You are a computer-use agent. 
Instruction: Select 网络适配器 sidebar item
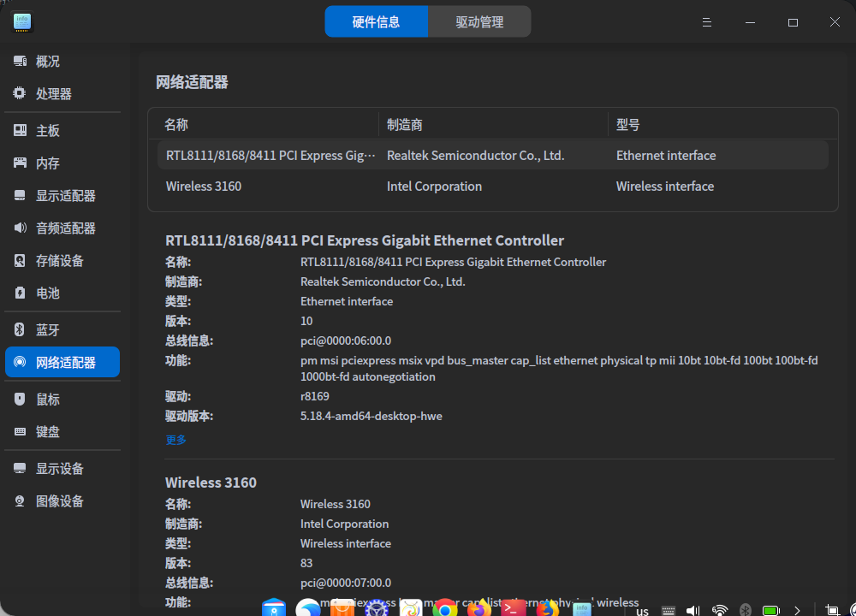[x=62, y=362]
